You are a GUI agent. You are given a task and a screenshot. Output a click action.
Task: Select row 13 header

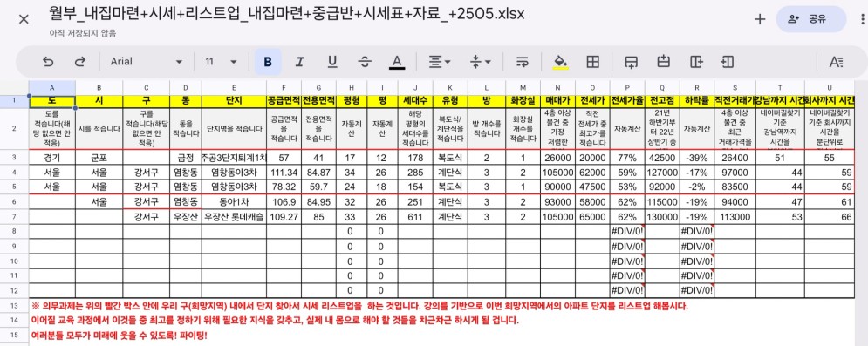click(14, 306)
